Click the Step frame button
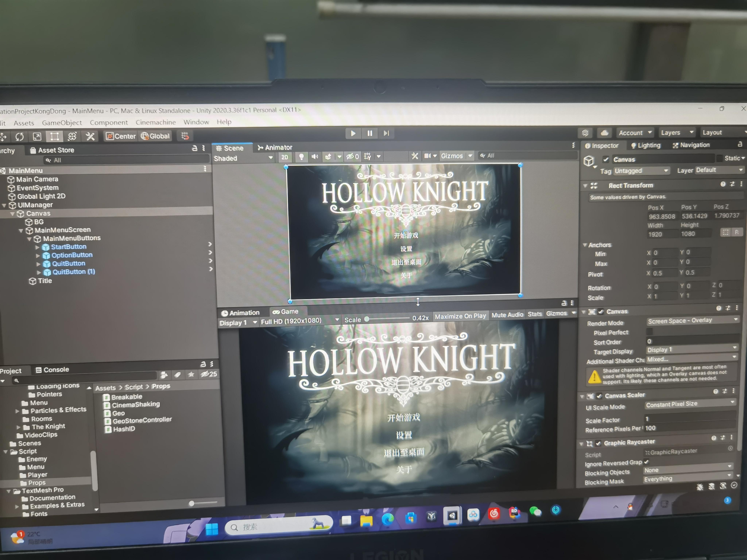Screen dimensions: 747x560 coord(386,133)
